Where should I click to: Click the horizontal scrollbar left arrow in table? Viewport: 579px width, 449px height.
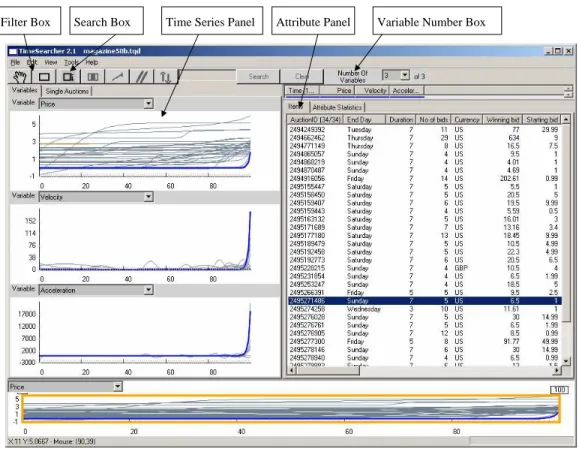(292, 370)
